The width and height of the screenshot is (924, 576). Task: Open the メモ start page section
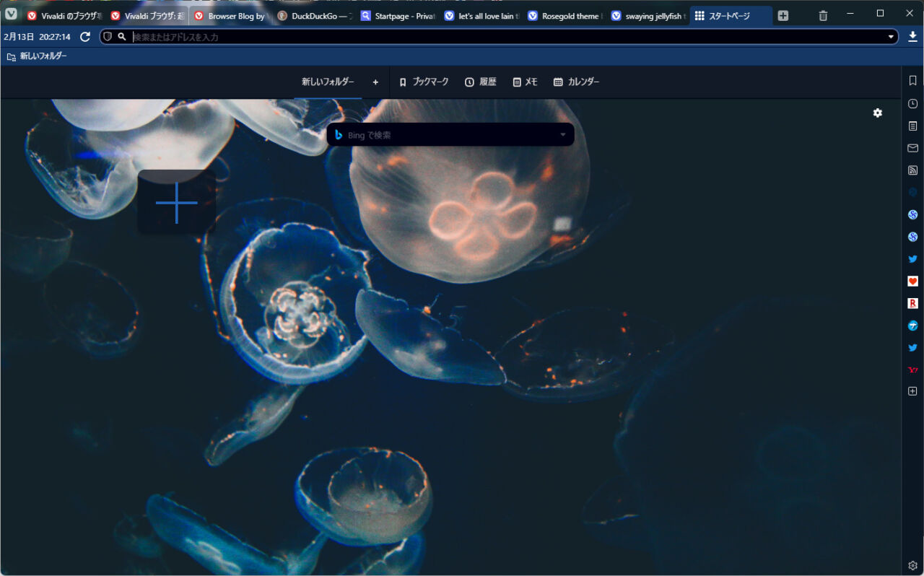526,82
